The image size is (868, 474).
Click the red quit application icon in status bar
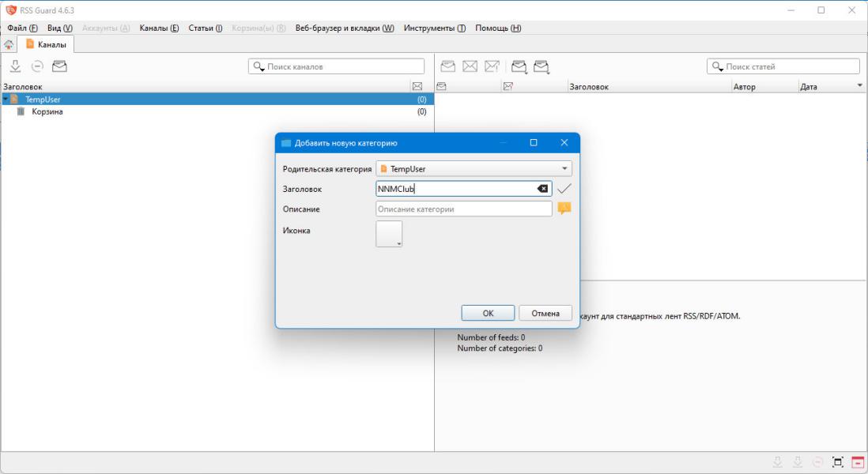[x=858, y=462]
